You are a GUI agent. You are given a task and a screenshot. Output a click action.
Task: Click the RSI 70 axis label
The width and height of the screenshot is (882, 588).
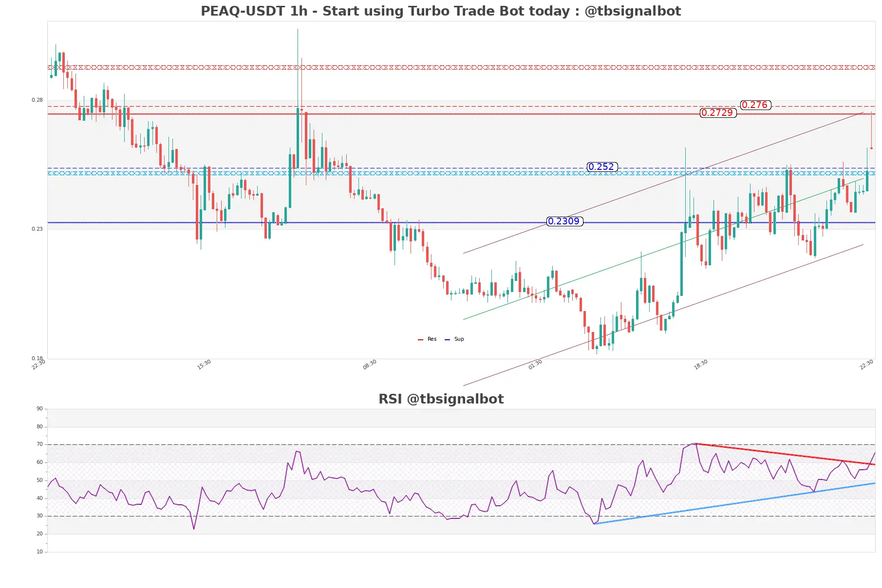click(39, 444)
